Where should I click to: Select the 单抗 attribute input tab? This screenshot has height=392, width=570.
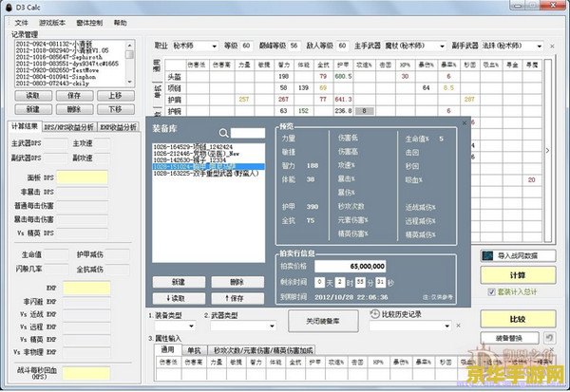point(194,350)
